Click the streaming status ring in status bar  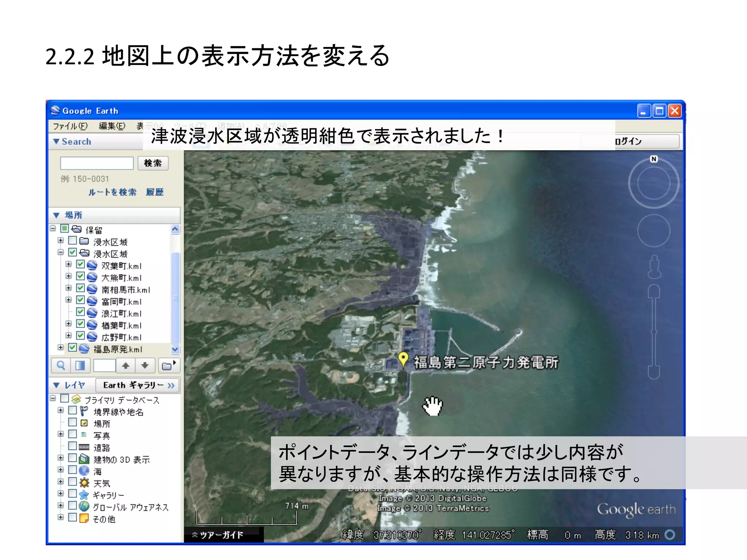[x=670, y=535]
